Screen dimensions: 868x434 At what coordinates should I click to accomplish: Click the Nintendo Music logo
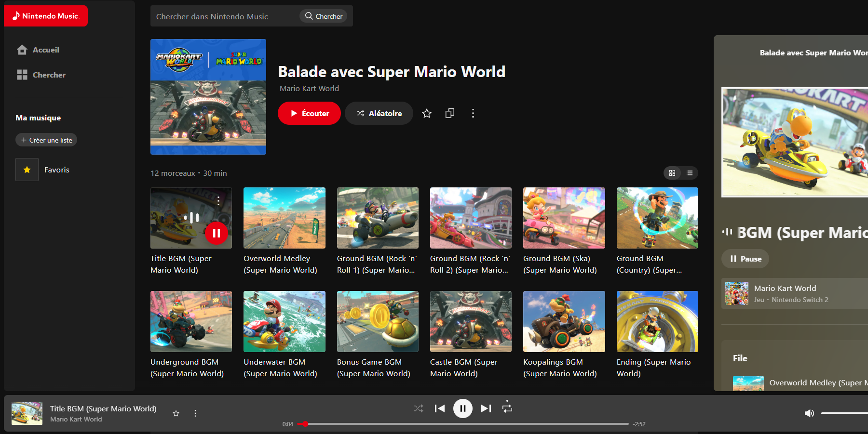[x=46, y=16]
